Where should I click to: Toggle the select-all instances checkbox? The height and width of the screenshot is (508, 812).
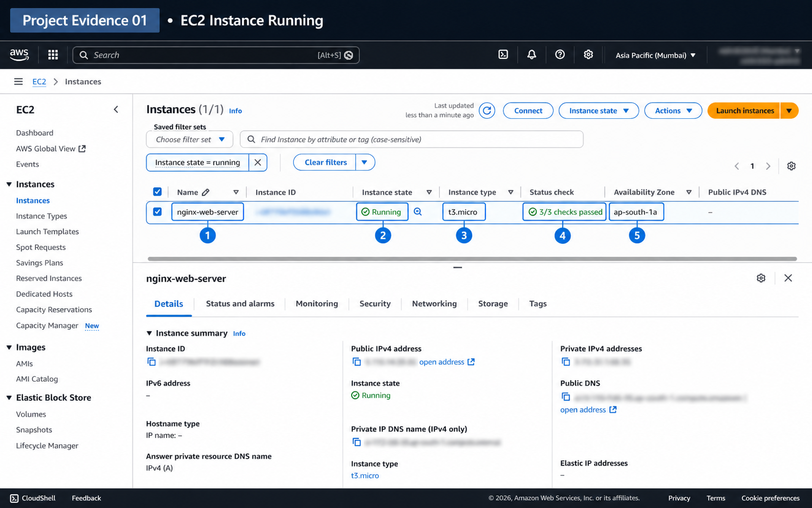(x=157, y=192)
